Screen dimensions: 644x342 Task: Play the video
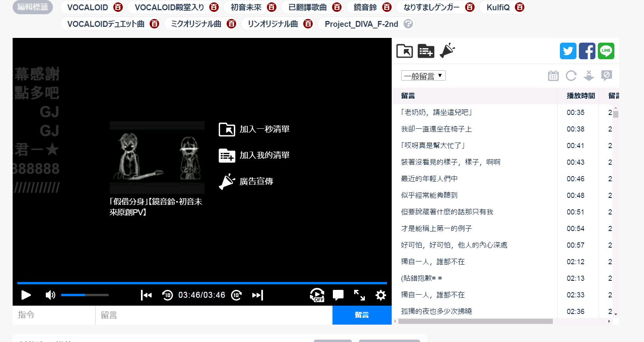26,295
